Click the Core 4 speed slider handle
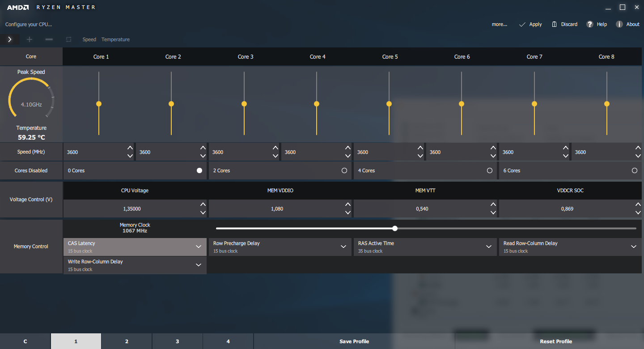Viewport: 644px width, 349px height. click(317, 104)
